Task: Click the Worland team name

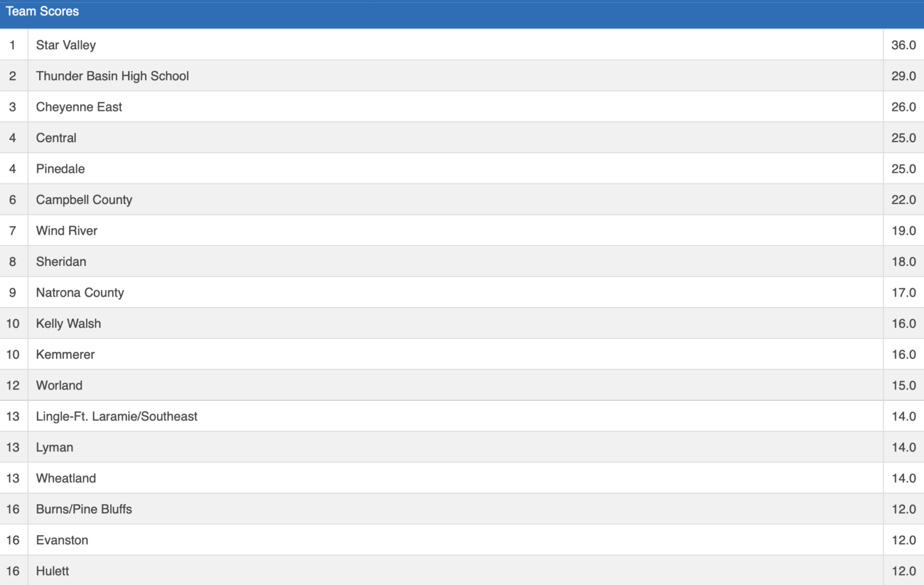Action: [x=59, y=386]
